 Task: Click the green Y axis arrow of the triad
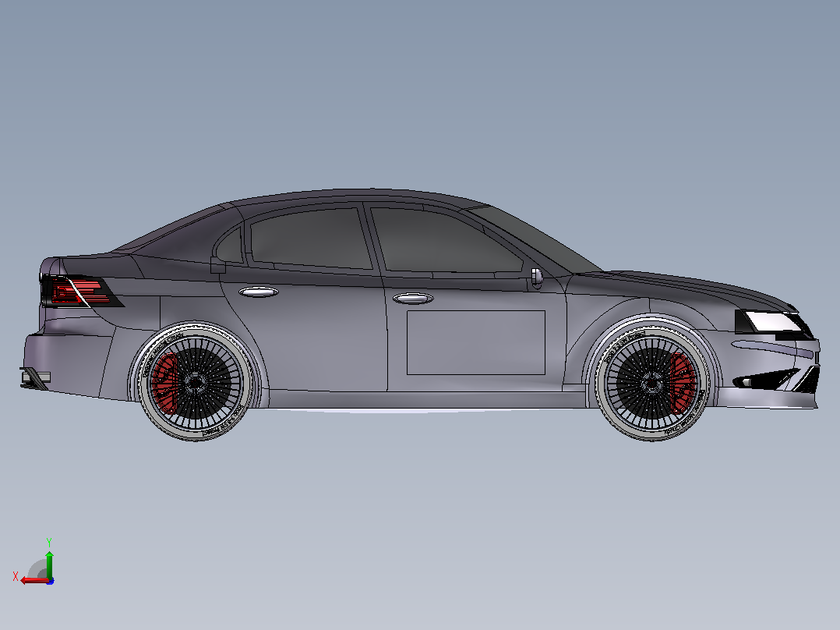coord(49,564)
